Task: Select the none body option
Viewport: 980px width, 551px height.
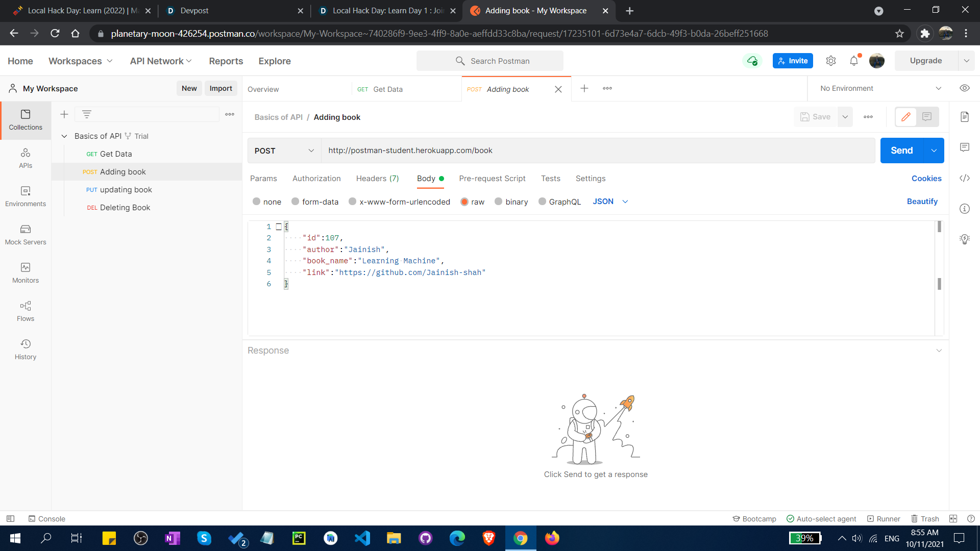Action: tap(257, 202)
